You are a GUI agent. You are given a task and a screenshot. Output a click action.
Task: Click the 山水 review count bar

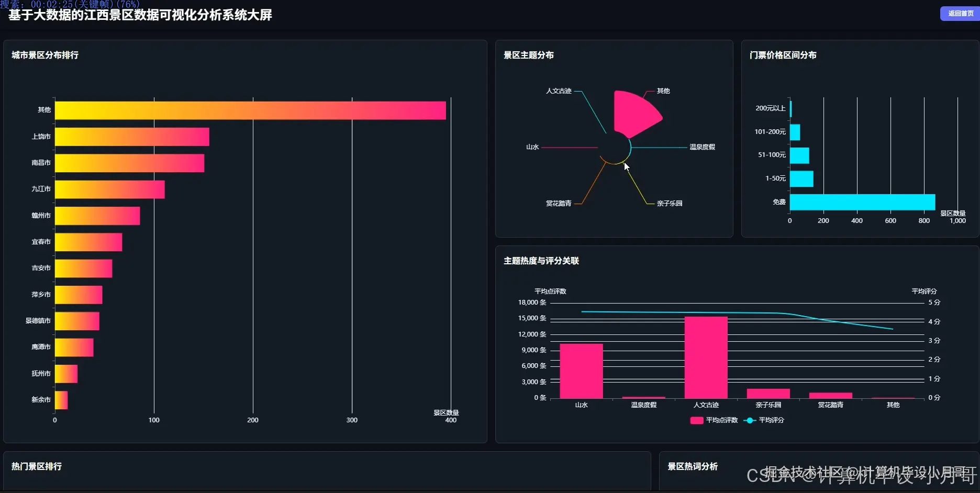tap(581, 371)
